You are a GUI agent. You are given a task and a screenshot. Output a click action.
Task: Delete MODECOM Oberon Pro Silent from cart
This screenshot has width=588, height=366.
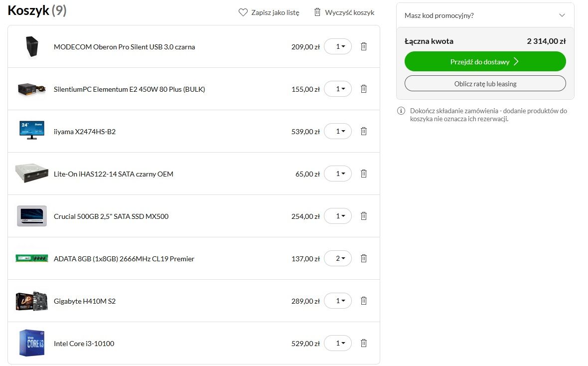click(x=363, y=46)
